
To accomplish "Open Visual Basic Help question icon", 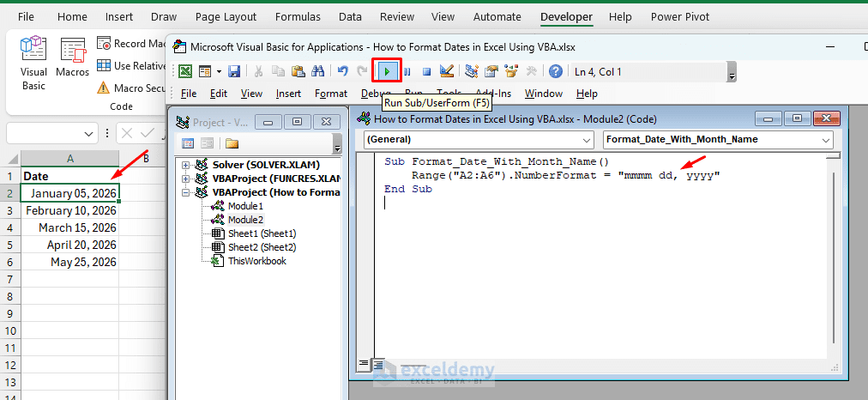I will (555, 71).
